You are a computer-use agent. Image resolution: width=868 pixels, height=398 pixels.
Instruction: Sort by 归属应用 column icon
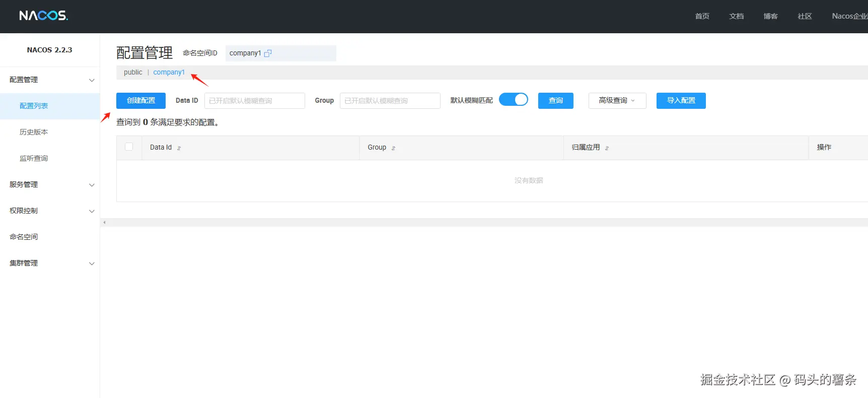607,148
